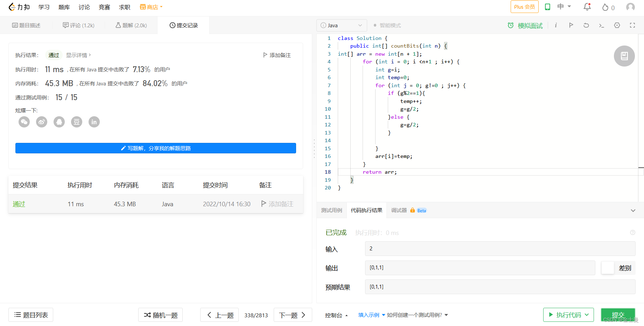Open the 填入示例 dropdown

coord(371,315)
